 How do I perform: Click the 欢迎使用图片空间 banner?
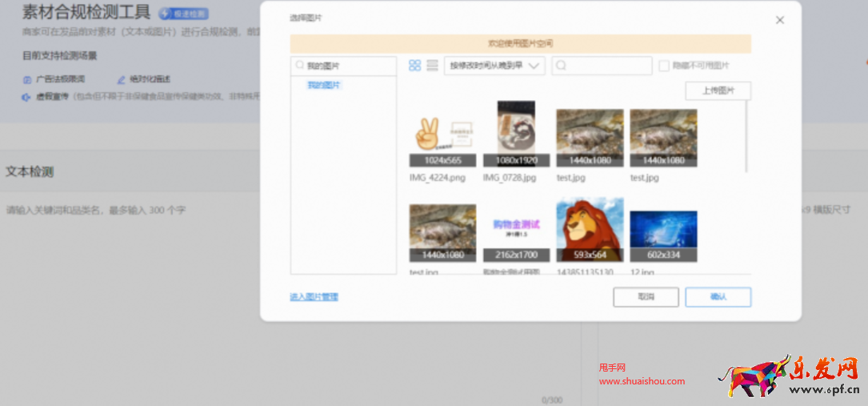(520, 43)
